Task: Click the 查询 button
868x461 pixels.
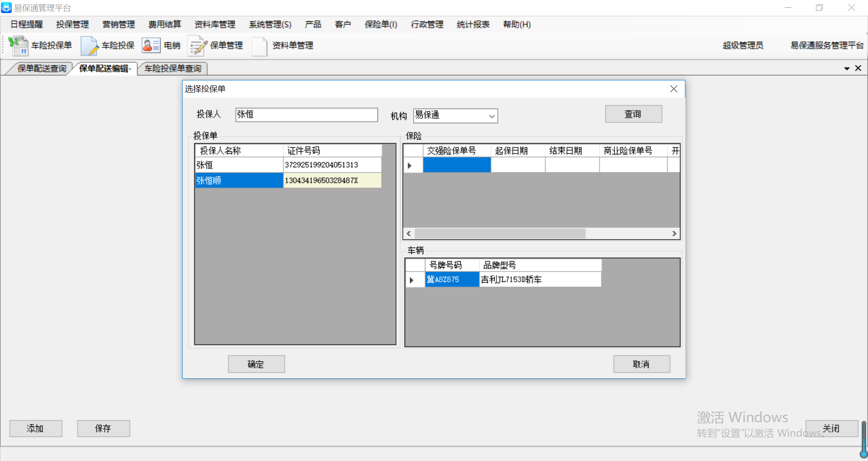Action: click(x=633, y=114)
